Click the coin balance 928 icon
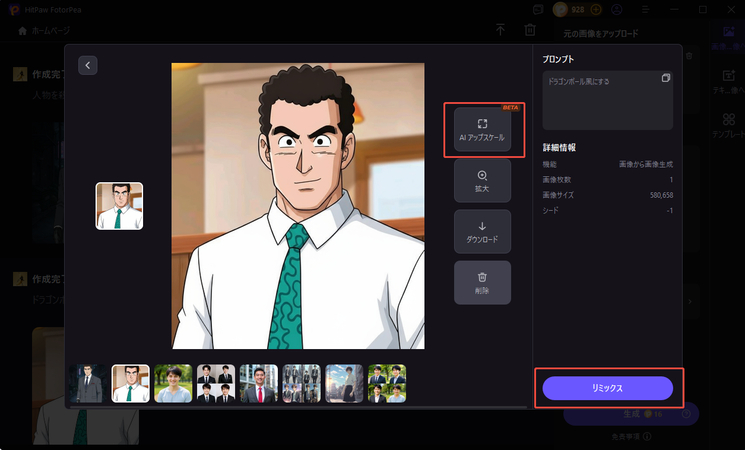Image resolution: width=745 pixels, height=450 pixels. coord(561,10)
